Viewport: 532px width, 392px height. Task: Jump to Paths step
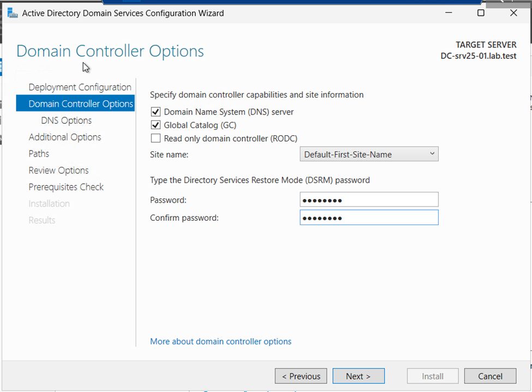[39, 154]
